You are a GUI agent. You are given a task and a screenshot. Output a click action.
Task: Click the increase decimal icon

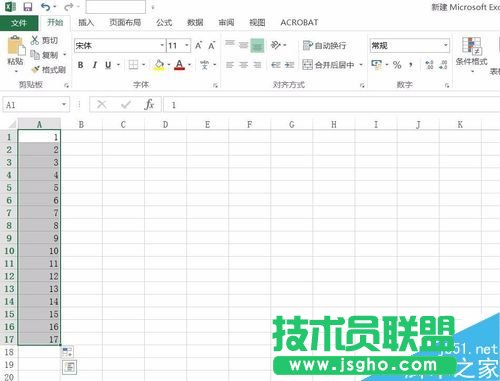(430, 65)
